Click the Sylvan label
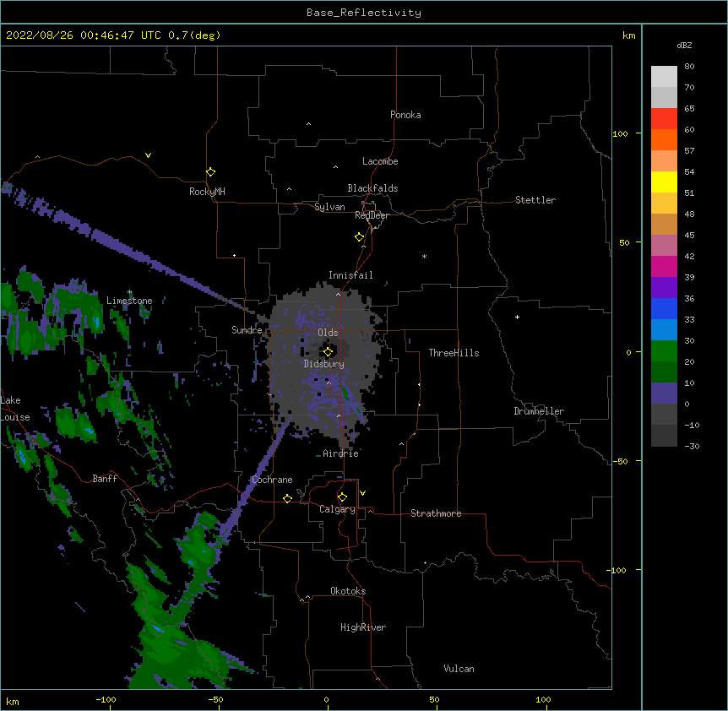Viewport: 728px width, 711px height. [329, 207]
